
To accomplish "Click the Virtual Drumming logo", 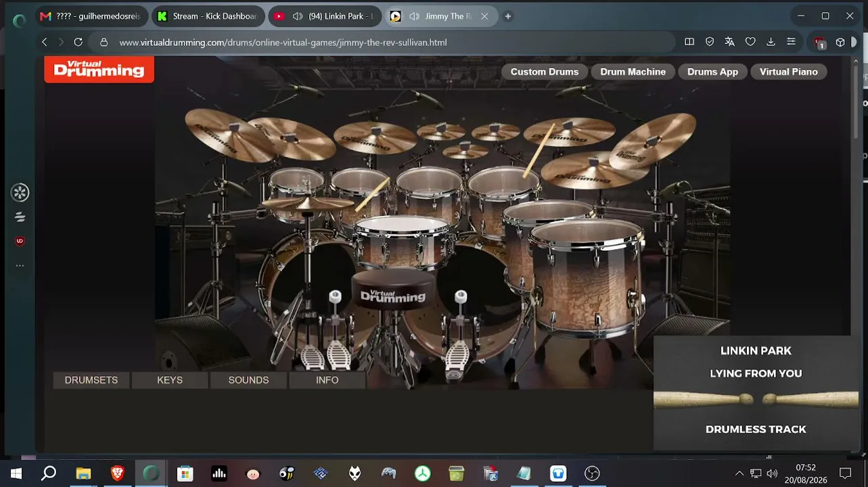I will (99, 69).
